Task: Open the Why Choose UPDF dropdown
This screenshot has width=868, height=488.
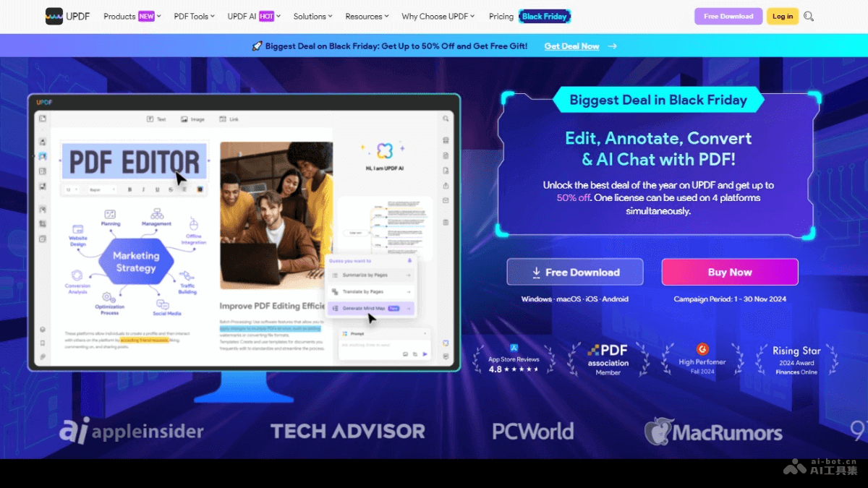Action: pyautogui.click(x=438, y=16)
